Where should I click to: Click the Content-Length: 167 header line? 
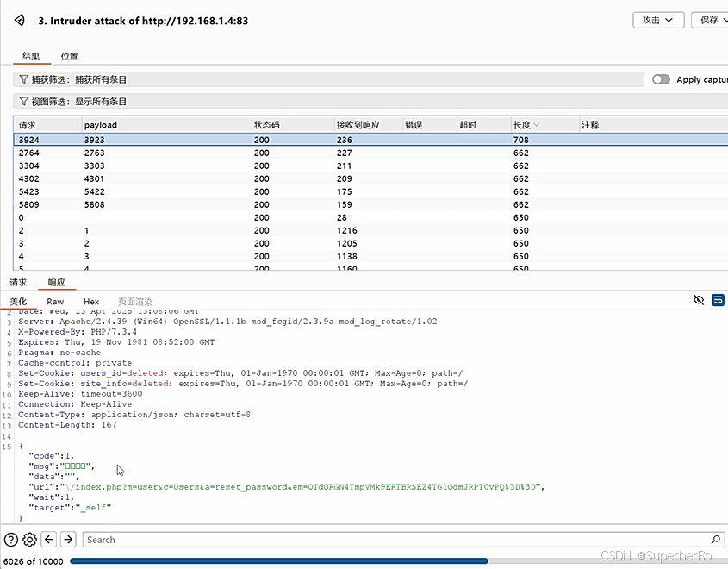click(x=67, y=424)
